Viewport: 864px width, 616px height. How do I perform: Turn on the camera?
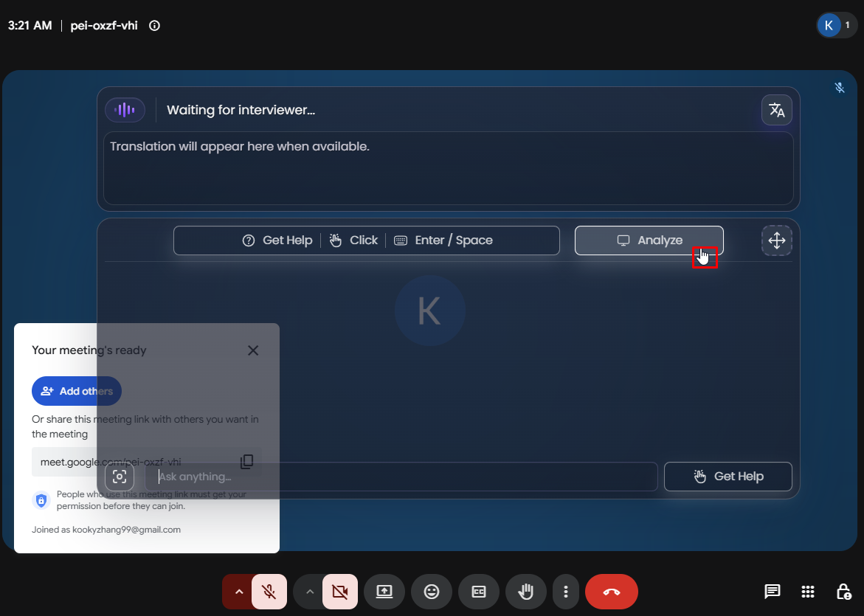point(340,592)
